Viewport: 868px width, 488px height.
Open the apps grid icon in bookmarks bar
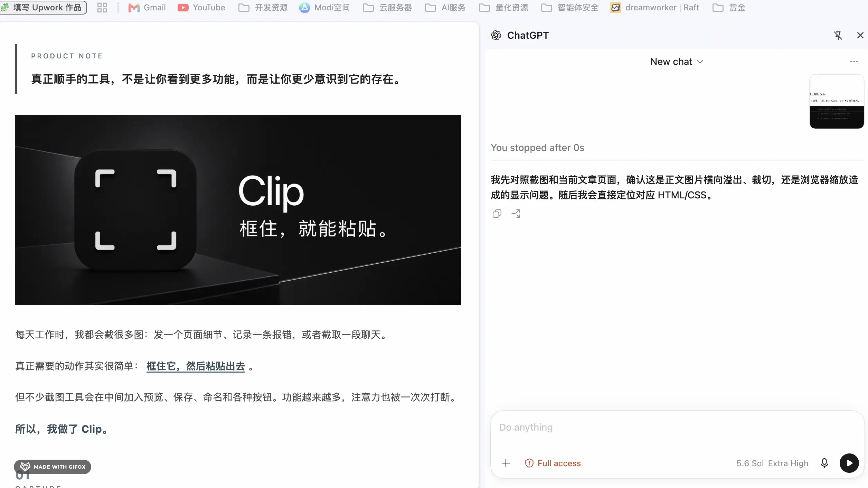[x=102, y=8]
